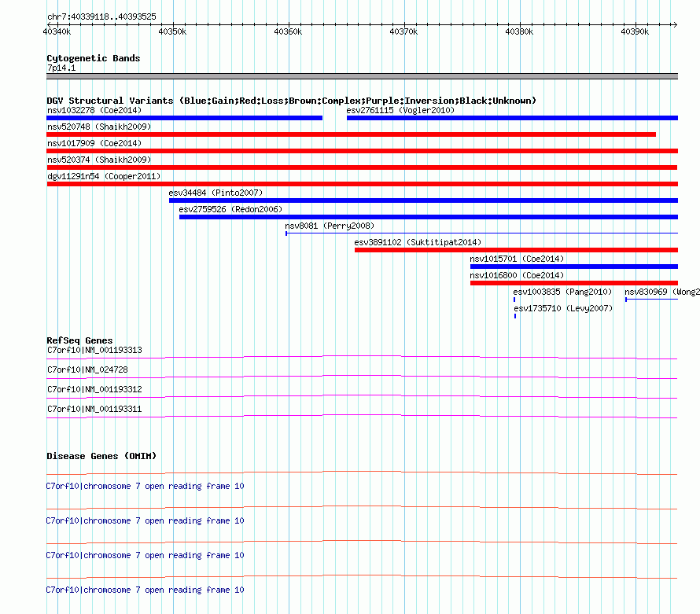Image resolution: width=700 pixels, height=614 pixels.
Task: Click the Cytogenetic Bands track title
Action: [x=94, y=58]
